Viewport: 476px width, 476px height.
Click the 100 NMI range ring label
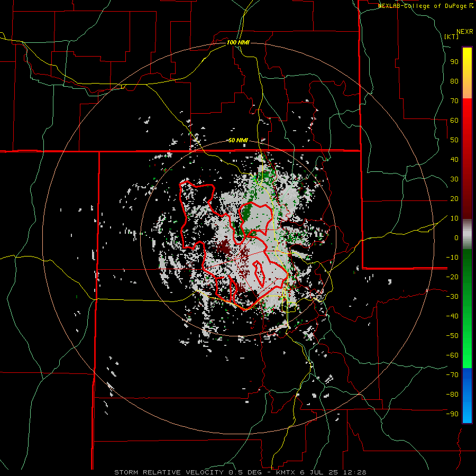click(238, 42)
